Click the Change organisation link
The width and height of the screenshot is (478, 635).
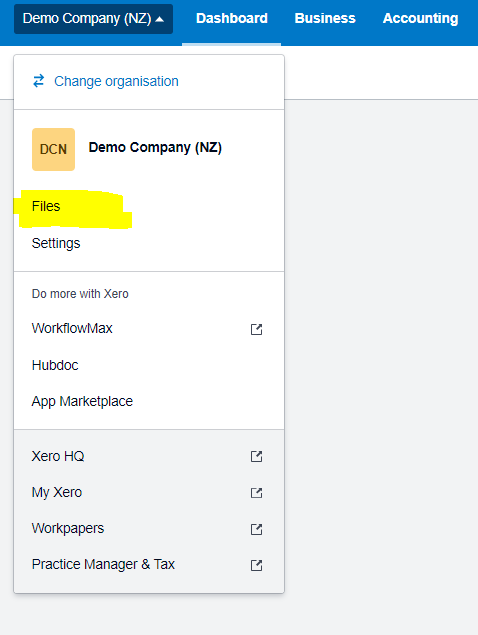coord(116,81)
